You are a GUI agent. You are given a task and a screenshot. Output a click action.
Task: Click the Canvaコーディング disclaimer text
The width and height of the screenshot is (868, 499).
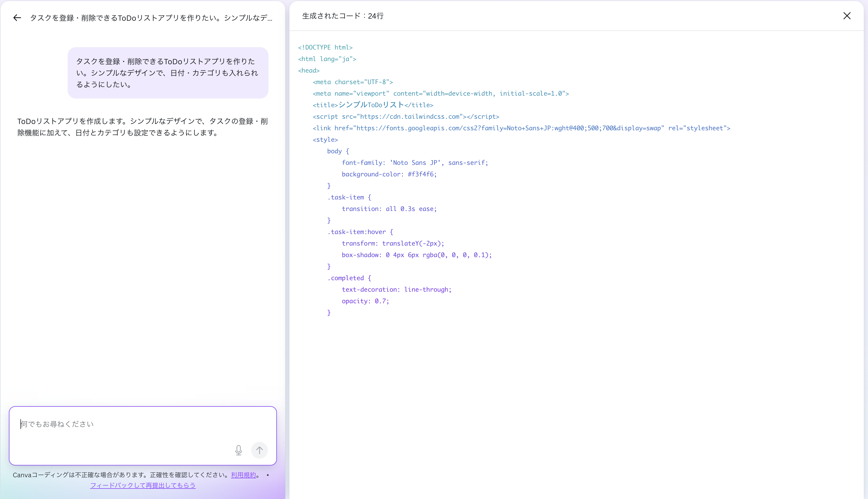[120, 475]
